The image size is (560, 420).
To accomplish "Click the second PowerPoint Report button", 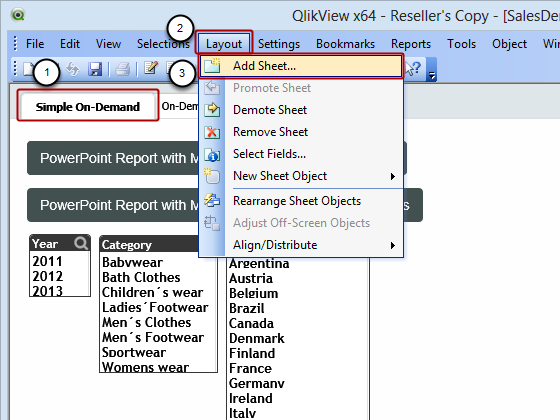I will coord(113,205).
